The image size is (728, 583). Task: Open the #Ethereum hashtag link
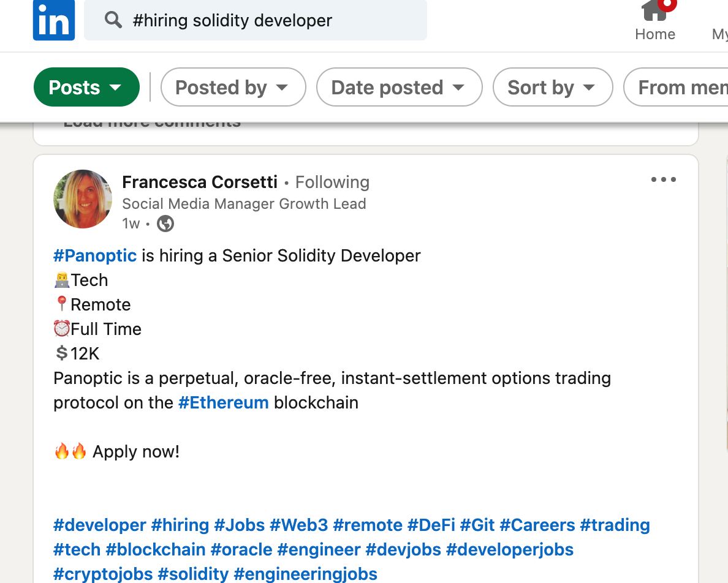point(223,402)
